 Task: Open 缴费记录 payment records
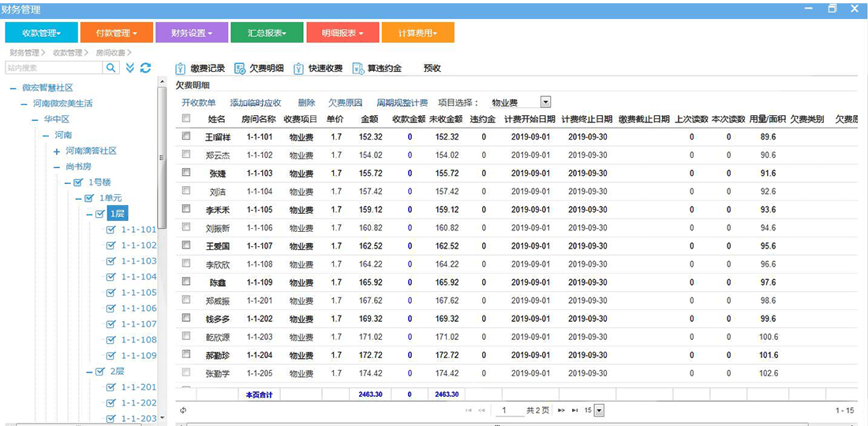click(x=200, y=69)
